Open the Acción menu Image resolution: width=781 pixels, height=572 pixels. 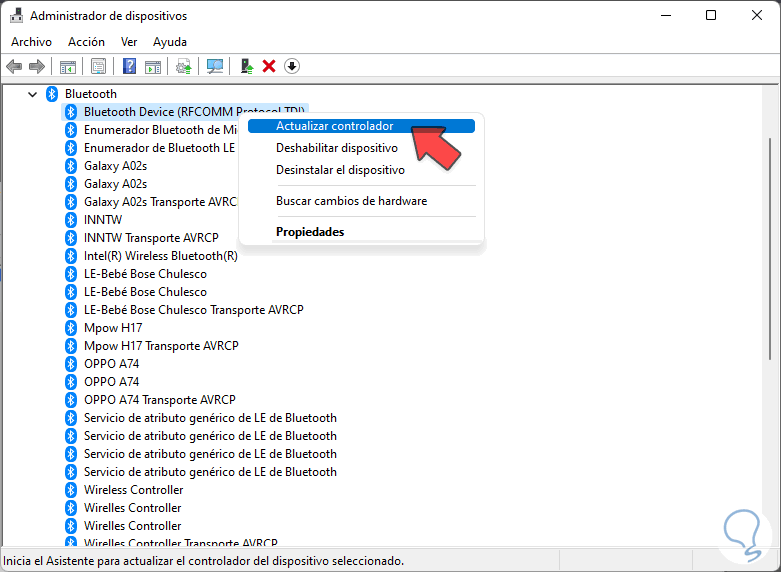pyautogui.click(x=86, y=42)
